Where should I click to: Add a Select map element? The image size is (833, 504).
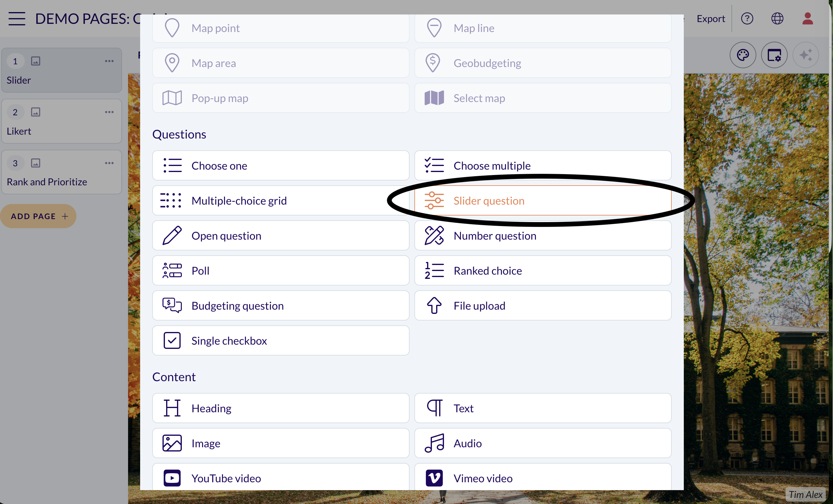543,98
